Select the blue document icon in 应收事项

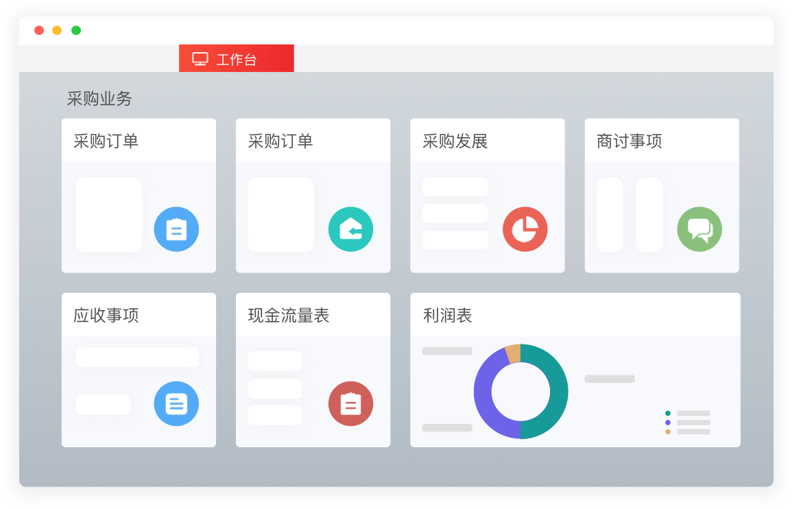[176, 403]
